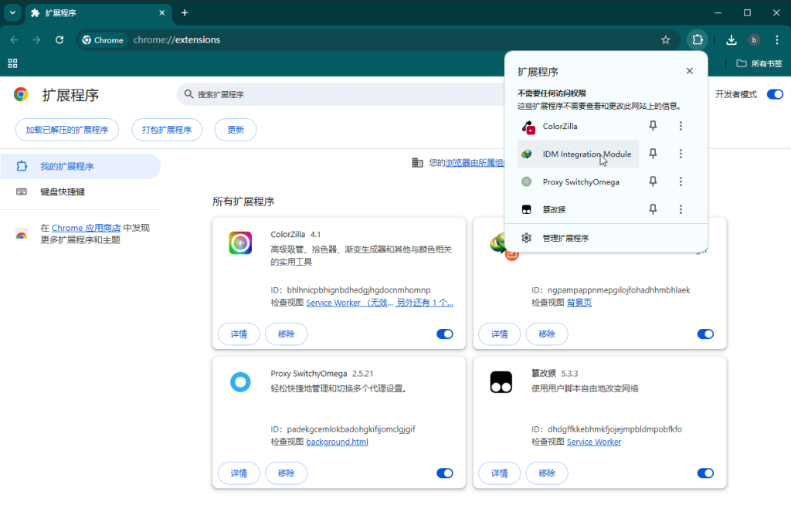Click the browser profile avatar
Screen dimensions: 791x532
(754, 39)
